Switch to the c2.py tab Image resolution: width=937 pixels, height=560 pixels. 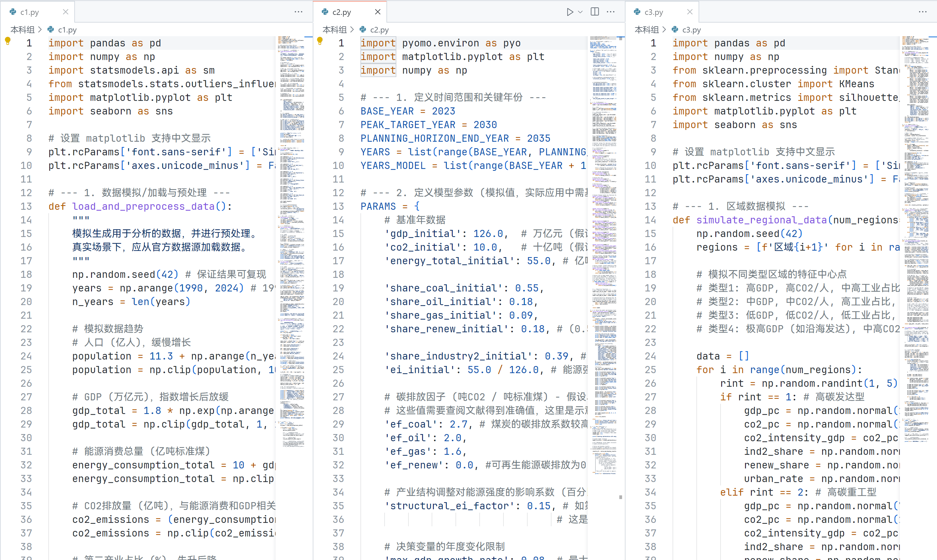pos(342,12)
